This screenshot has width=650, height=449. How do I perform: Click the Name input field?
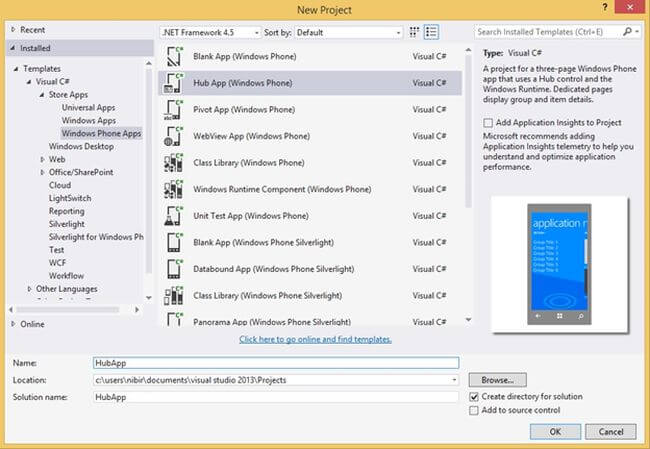click(276, 363)
